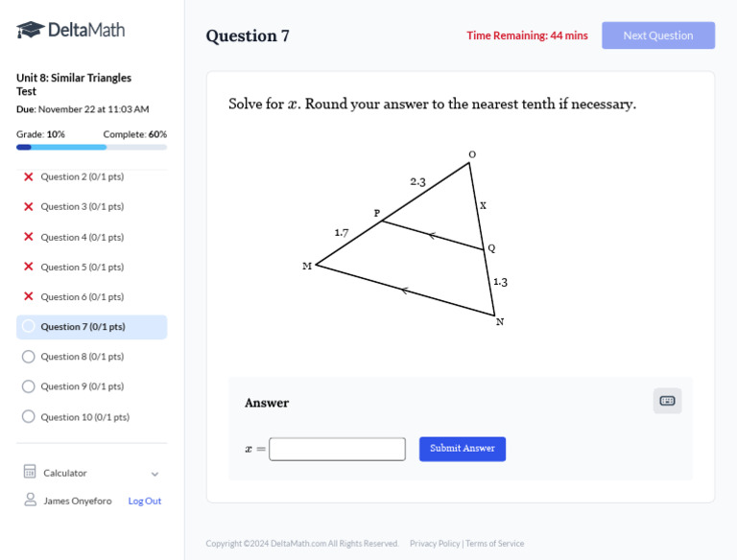Log Out of the account
Image resolution: width=737 pixels, height=560 pixels.
[145, 501]
